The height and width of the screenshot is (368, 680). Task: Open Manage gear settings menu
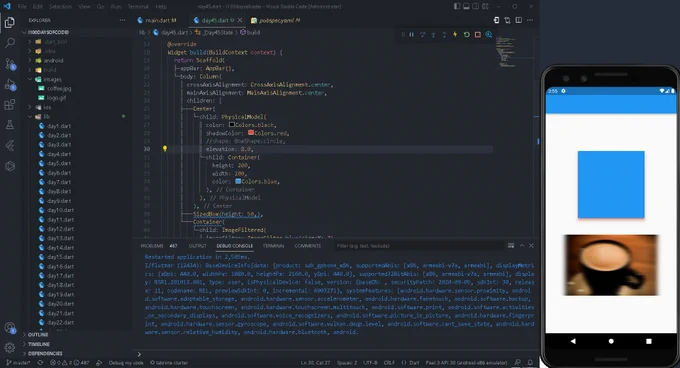point(10,347)
